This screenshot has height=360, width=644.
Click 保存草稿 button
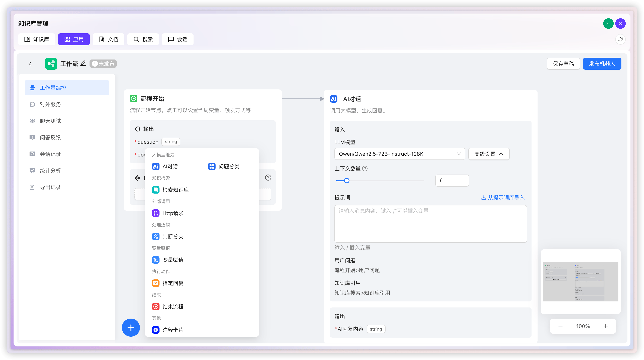563,64
